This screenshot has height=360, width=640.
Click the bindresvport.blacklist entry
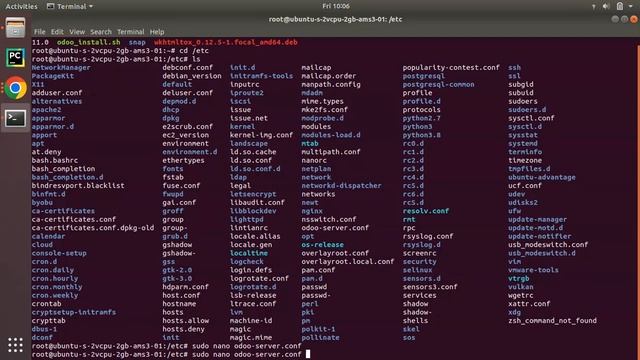pos(78,186)
